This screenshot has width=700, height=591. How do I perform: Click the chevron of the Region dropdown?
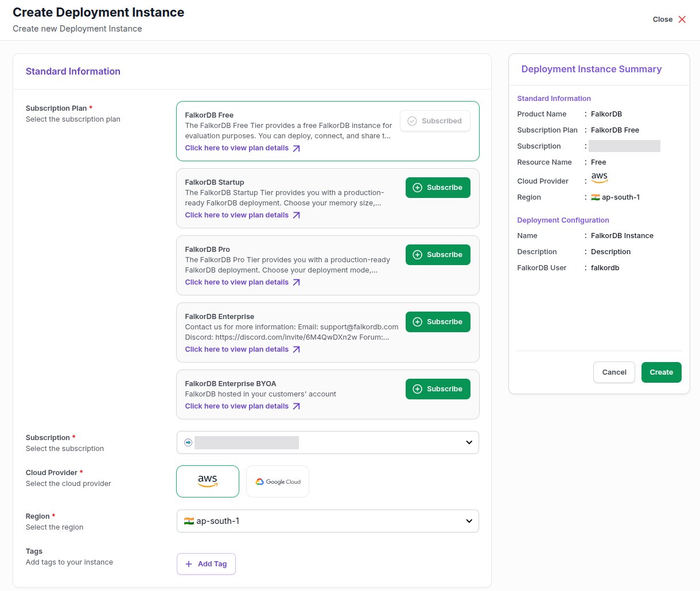point(469,521)
